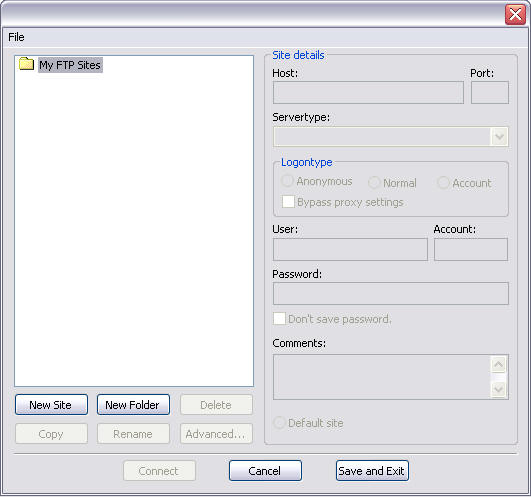Image resolution: width=531 pixels, height=497 pixels.
Task: Create a New Folder with the button
Action: click(x=133, y=405)
